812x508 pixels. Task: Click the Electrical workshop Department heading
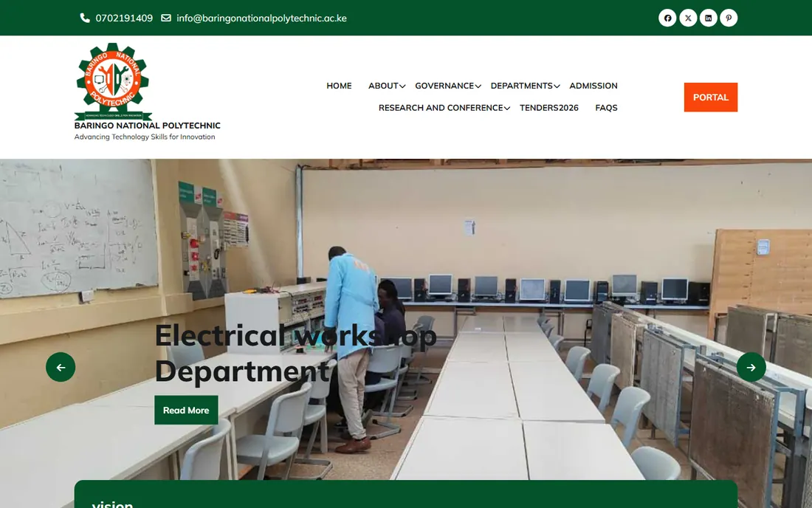(x=296, y=353)
